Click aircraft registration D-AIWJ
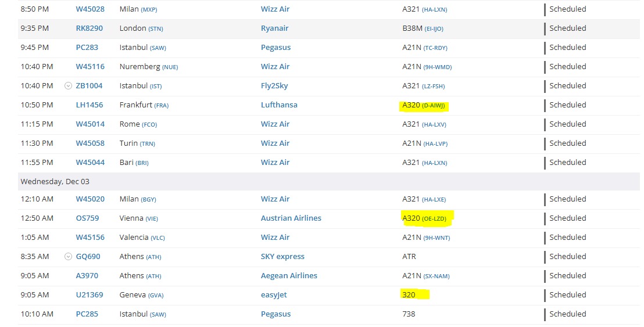The width and height of the screenshot is (644, 327). point(435,106)
